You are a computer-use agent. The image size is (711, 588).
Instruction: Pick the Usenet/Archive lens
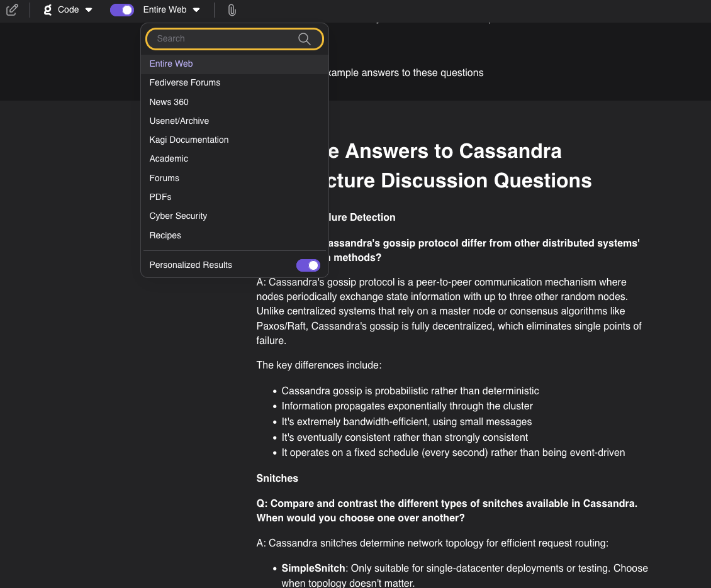pyautogui.click(x=179, y=121)
